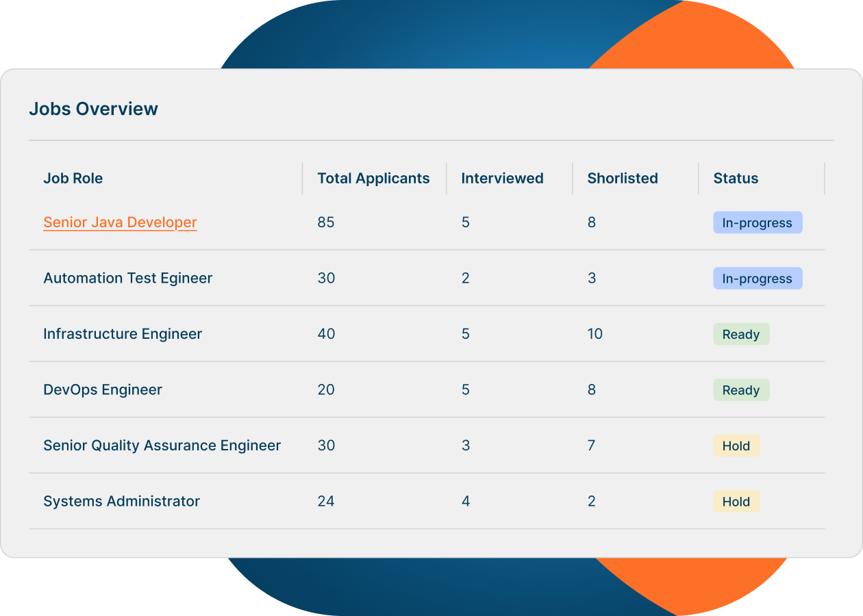This screenshot has width=863, height=616.
Task: Click Ready badge for DevOps Engineer
Action: pyautogui.click(x=741, y=390)
